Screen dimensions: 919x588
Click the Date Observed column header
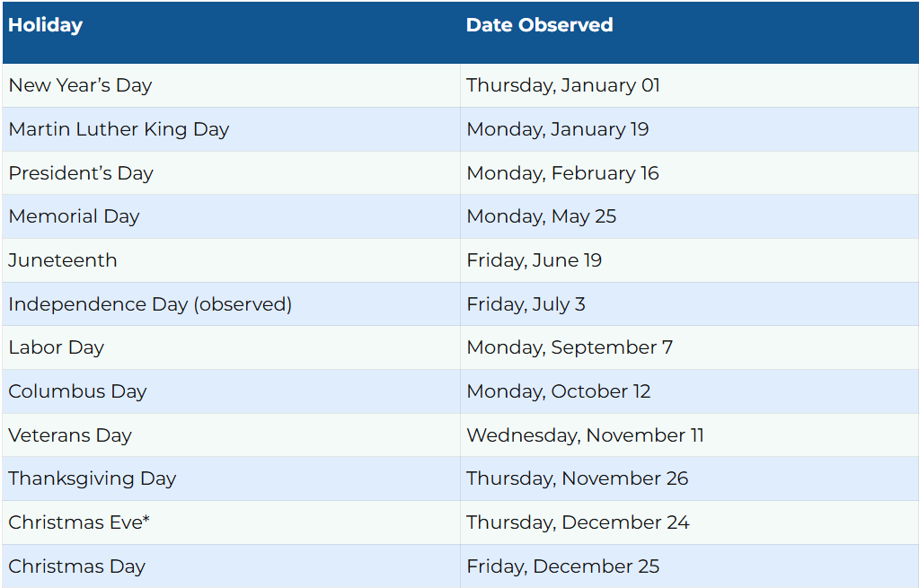(x=539, y=26)
